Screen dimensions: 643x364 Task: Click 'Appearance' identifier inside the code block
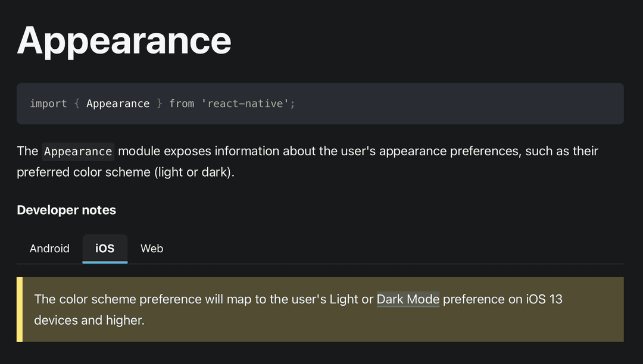[x=118, y=104]
